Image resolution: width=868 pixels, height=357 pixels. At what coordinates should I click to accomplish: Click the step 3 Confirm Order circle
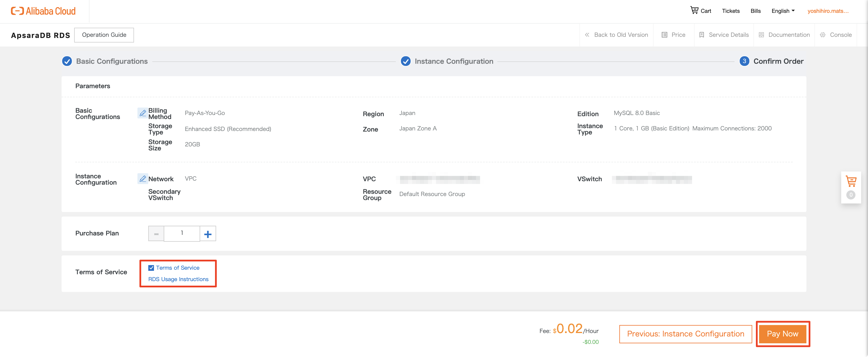coord(744,61)
